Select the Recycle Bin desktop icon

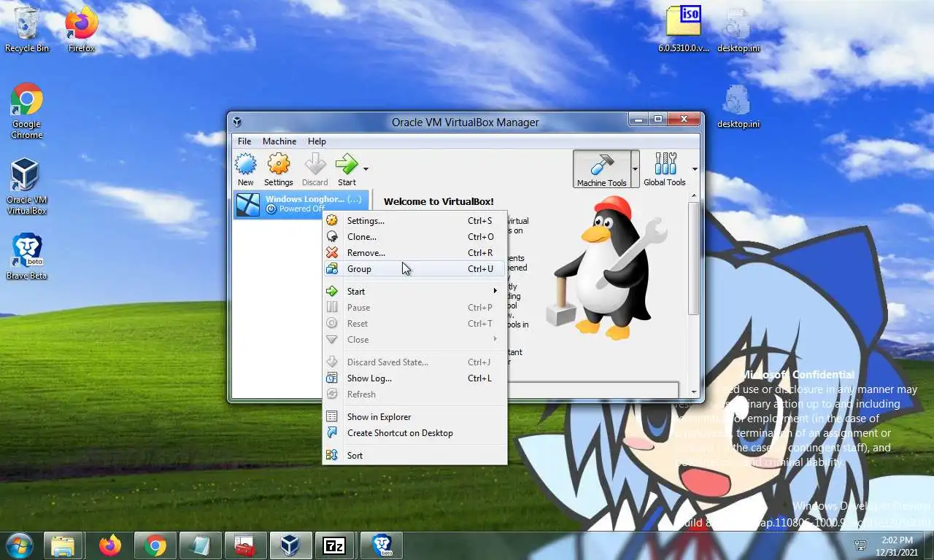[x=27, y=30]
